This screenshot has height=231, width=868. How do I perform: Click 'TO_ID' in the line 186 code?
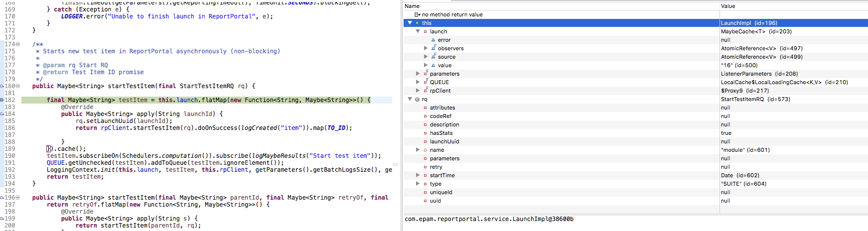coord(336,128)
